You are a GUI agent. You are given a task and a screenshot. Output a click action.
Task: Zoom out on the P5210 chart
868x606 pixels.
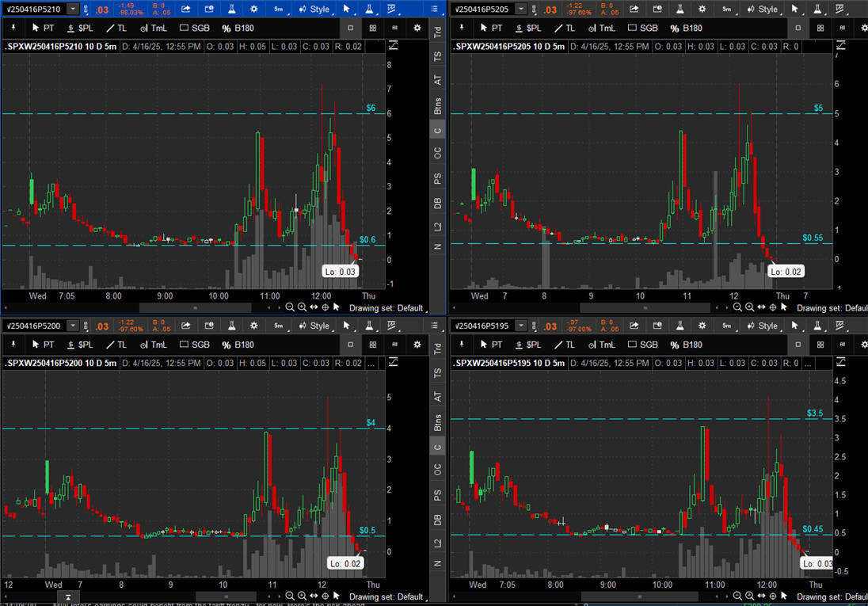coord(290,307)
